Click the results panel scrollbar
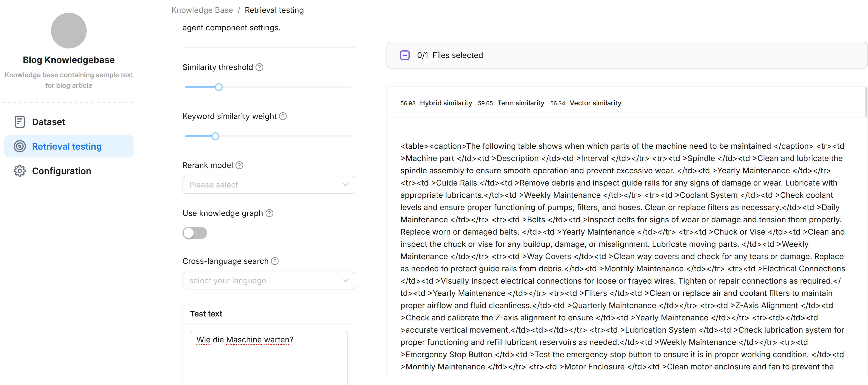The height and width of the screenshot is (385, 868). (x=866, y=102)
